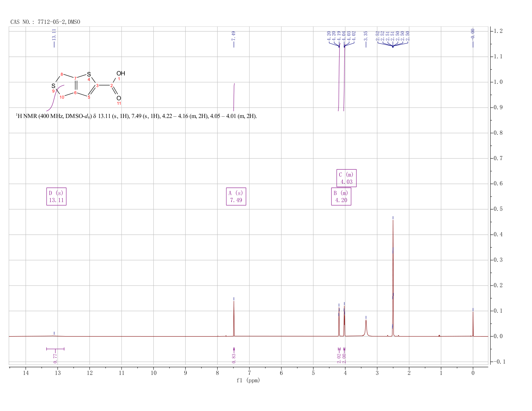Click x-axis tick label 7
532x411 pixels.
(250, 373)
